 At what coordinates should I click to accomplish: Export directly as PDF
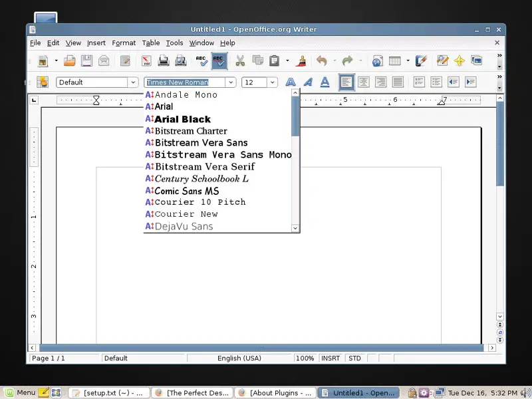(x=146, y=61)
